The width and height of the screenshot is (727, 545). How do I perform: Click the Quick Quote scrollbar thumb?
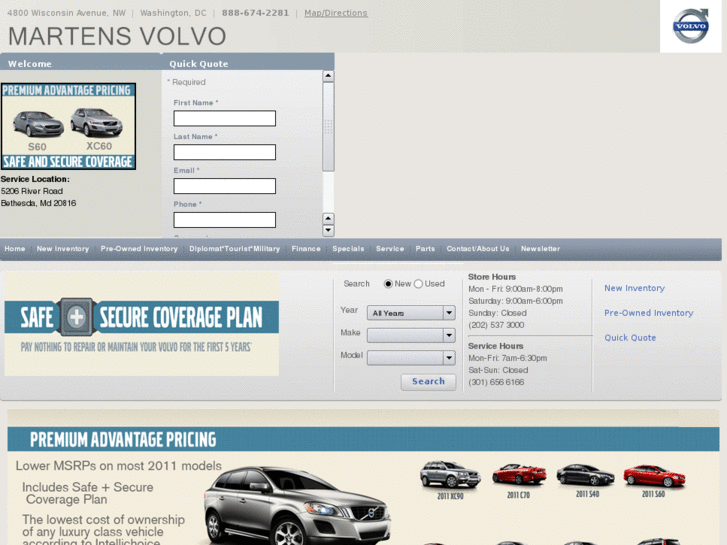328,127
